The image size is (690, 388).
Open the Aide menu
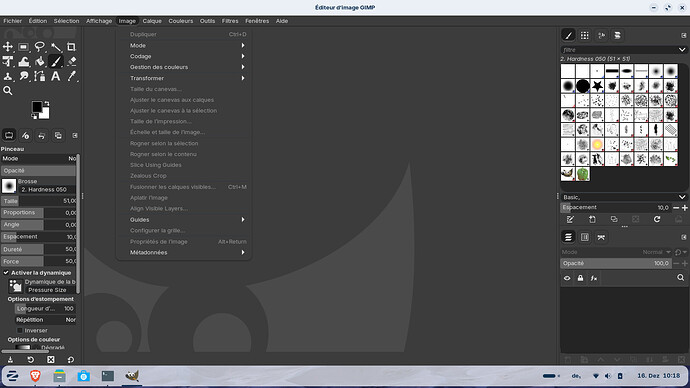click(x=282, y=21)
